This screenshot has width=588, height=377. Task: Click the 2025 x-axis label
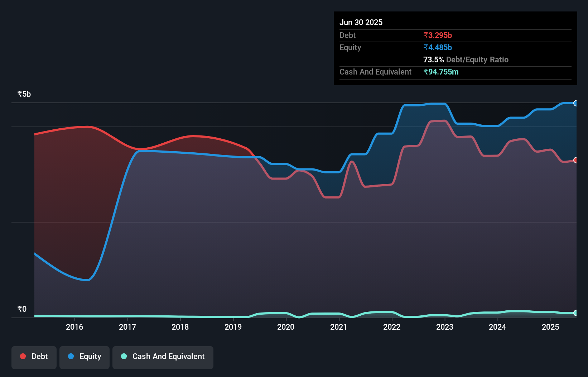click(x=550, y=327)
